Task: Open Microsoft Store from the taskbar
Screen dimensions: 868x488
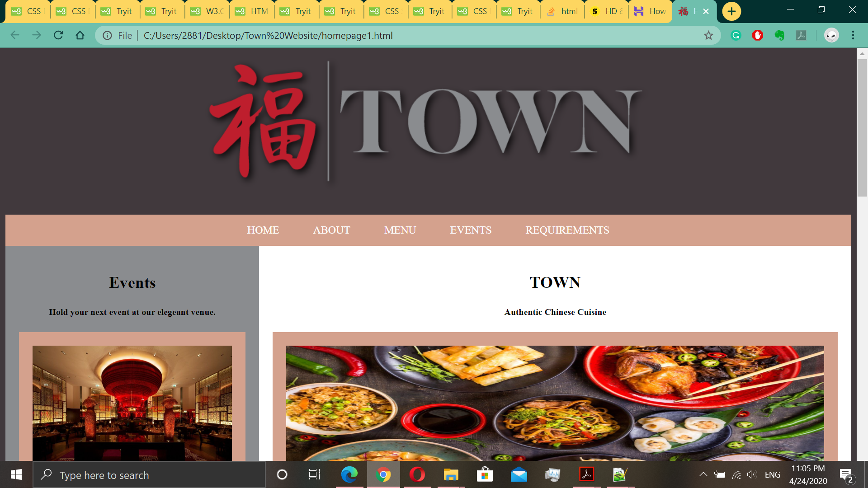Action: (485, 474)
